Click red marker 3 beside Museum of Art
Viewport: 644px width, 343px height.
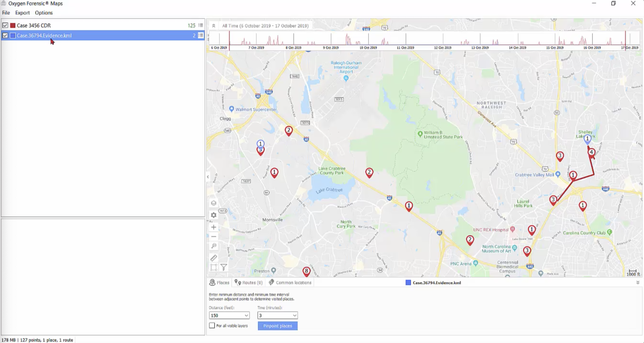point(527,251)
